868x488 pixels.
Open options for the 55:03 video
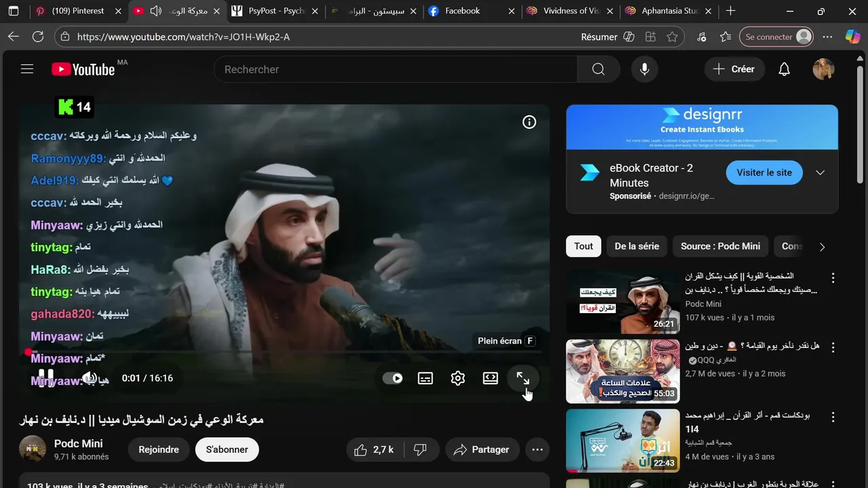point(833,348)
